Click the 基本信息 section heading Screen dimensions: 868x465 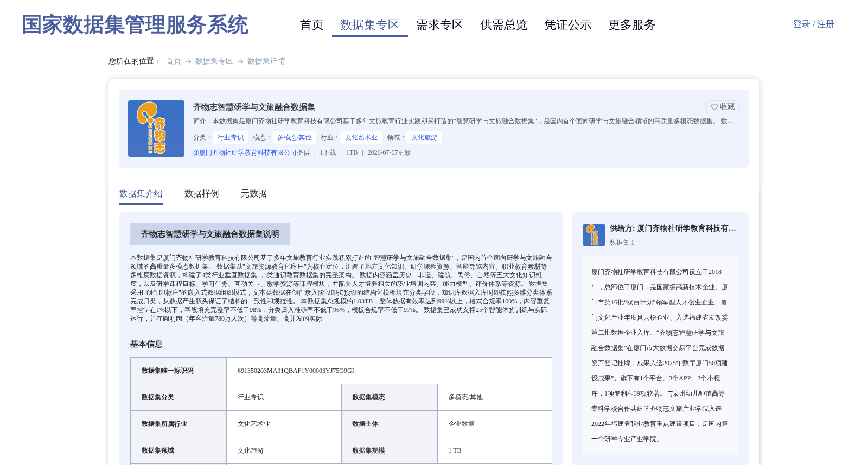(146, 344)
